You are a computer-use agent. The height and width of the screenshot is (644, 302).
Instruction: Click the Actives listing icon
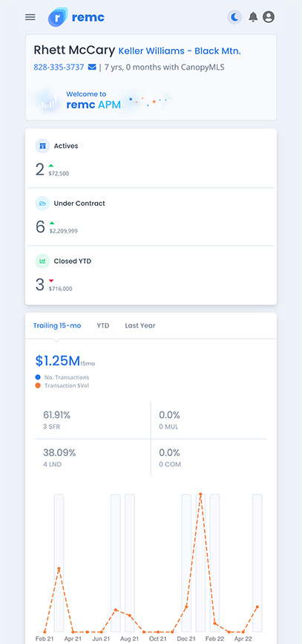42,146
